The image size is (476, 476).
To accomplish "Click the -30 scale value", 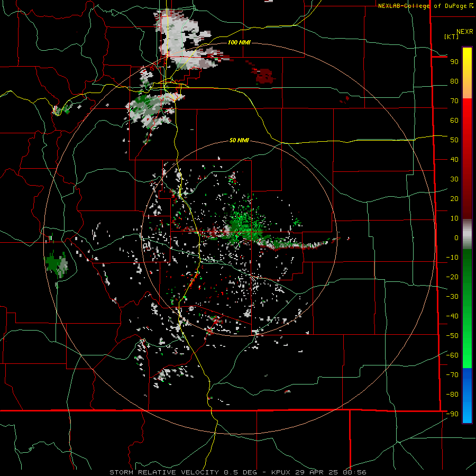I will 452,297.
